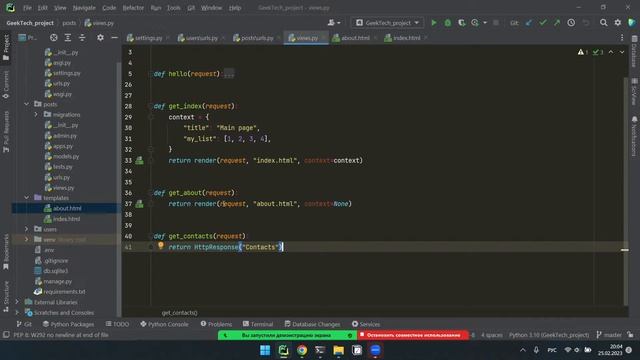
Task: Switch to about.html editor tab
Action: click(x=354, y=38)
